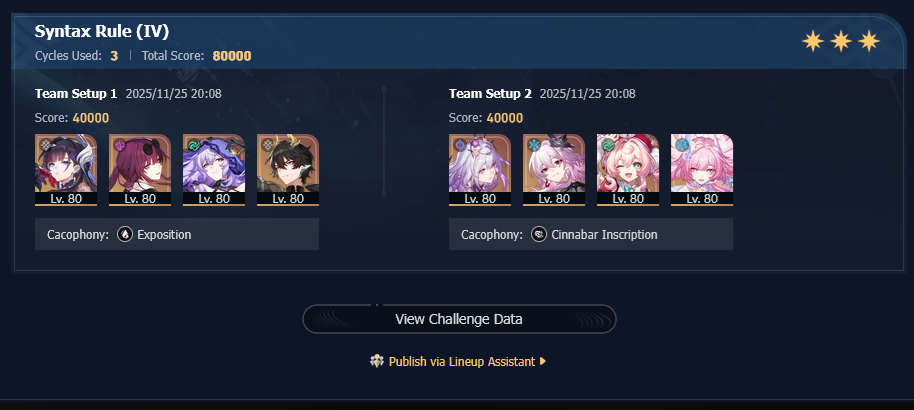Open the View Challenge Data button

[459, 319]
